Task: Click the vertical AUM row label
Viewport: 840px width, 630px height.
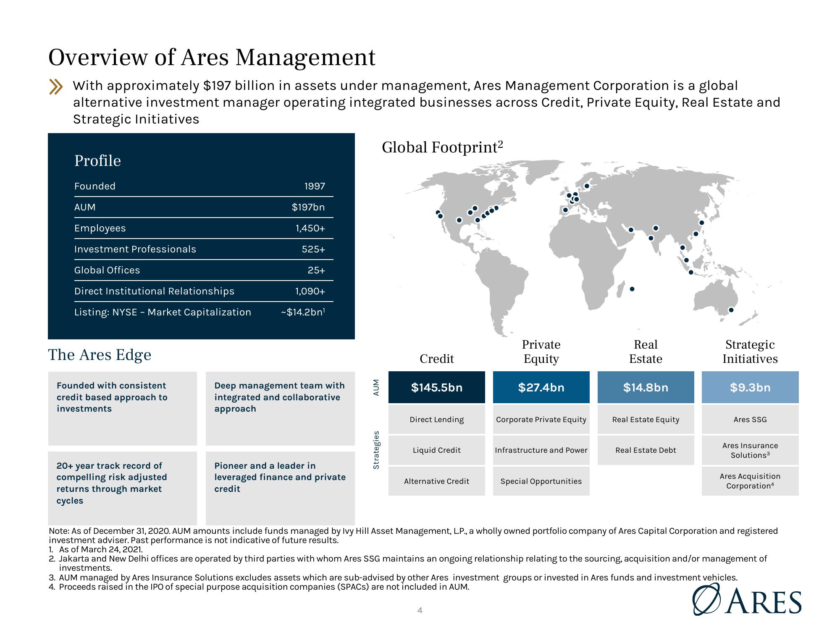Action: pyautogui.click(x=376, y=387)
